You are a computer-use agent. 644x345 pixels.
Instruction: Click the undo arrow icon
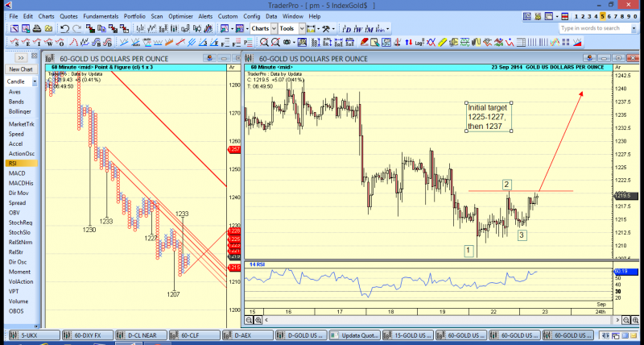pos(65,29)
